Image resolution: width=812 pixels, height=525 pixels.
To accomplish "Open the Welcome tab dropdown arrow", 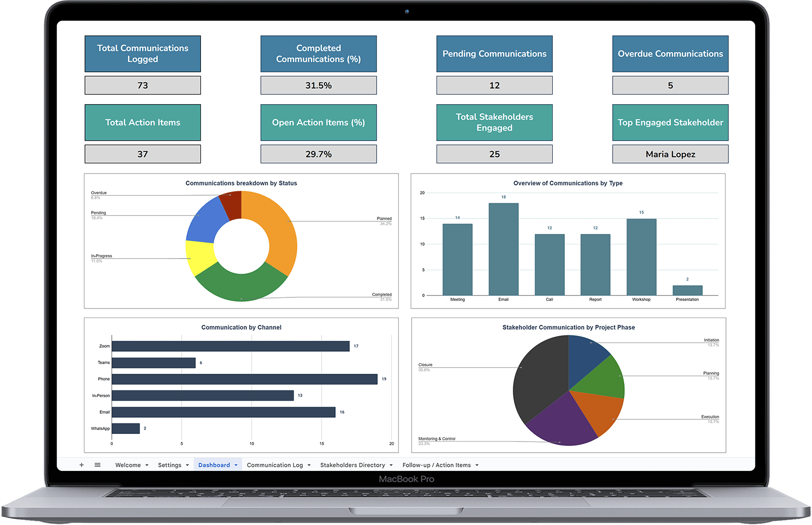I will 147,465.
